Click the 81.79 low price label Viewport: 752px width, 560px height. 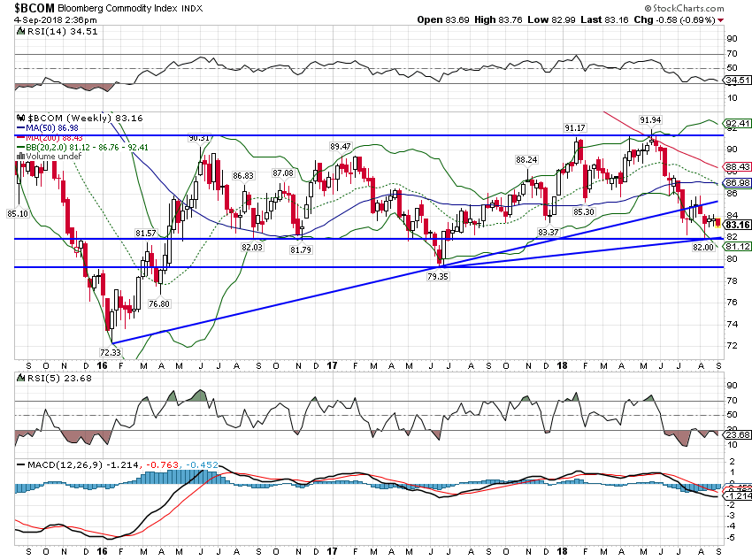pyautogui.click(x=300, y=249)
